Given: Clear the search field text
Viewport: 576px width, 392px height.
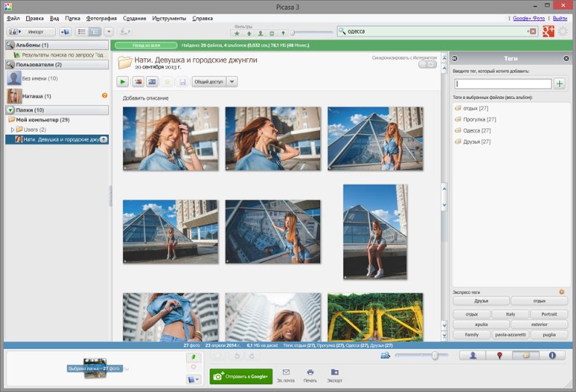Looking at the screenshot, I should 532,31.
